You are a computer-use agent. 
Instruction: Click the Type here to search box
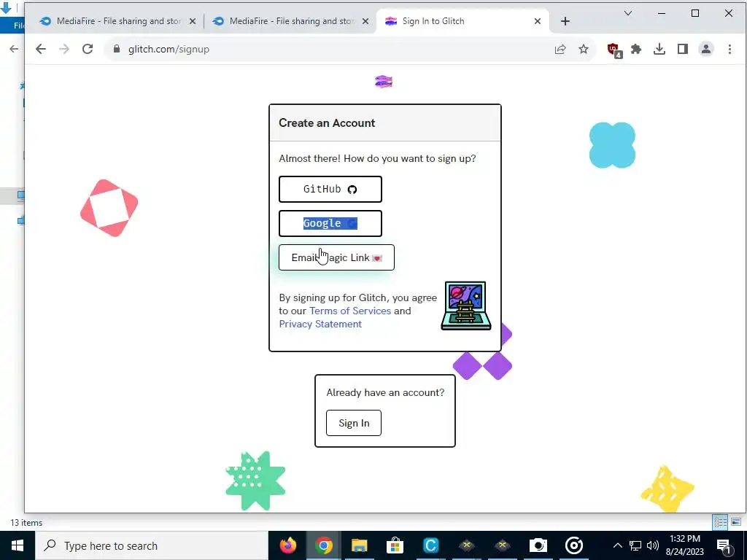tap(152, 545)
